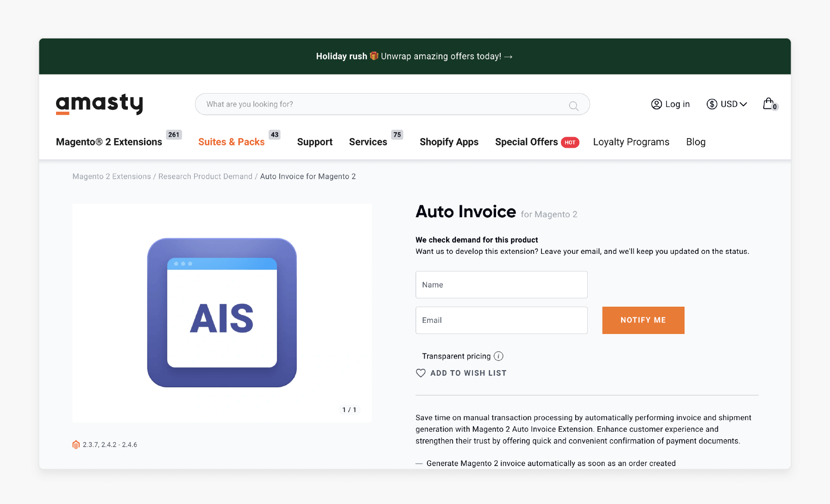The image size is (830, 504).
Task: Click the Magento version compatibility icon
Action: tap(76, 445)
